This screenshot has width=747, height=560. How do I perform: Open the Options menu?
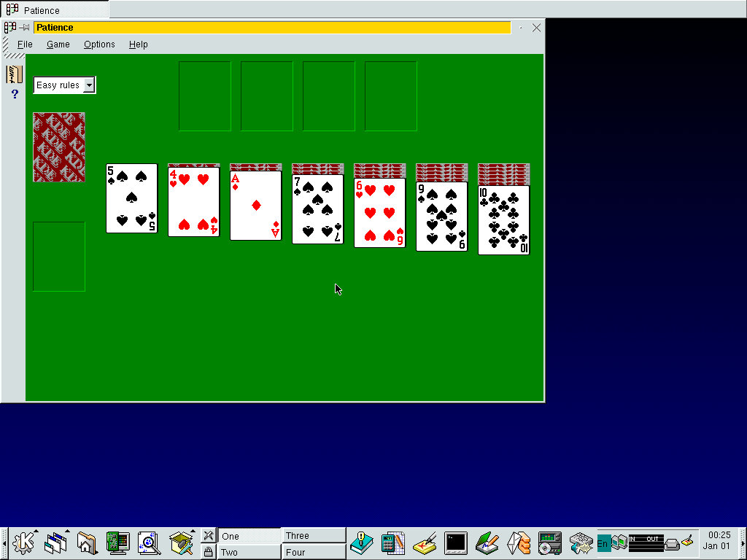pyautogui.click(x=99, y=44)
